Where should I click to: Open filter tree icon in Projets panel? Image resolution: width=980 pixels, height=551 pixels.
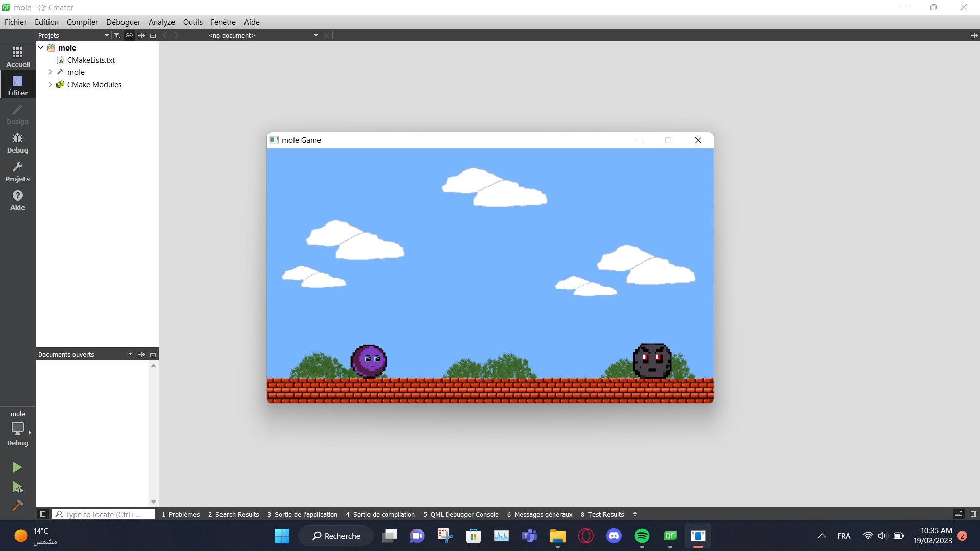pos(117,35)
